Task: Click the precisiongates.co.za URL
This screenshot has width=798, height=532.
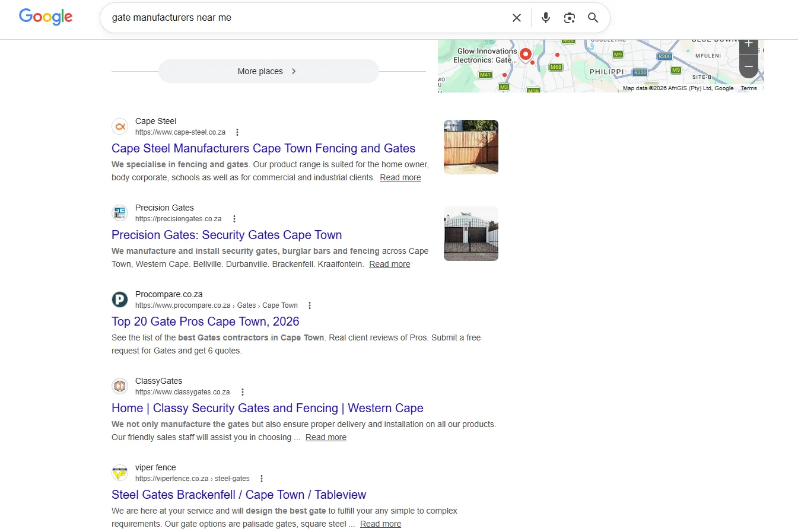Action: (179, 219)
